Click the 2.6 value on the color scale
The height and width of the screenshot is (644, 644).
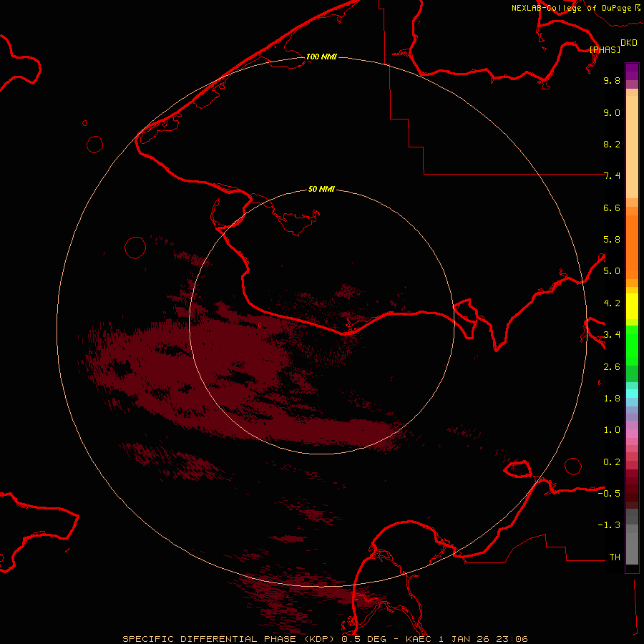(x=612, y=367)
